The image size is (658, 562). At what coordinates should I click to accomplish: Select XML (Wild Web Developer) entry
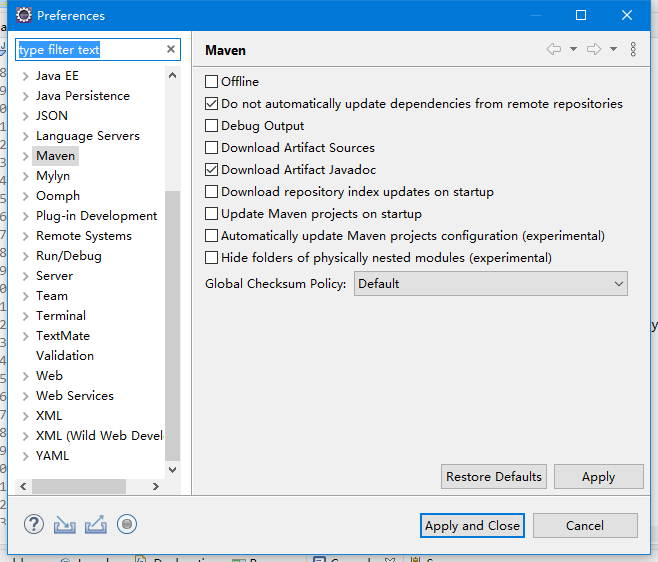(99, 436)
